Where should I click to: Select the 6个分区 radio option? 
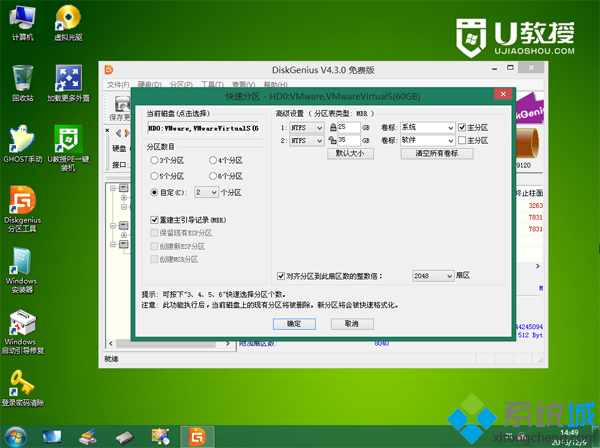pyautogui.click(x=209, y=175)
